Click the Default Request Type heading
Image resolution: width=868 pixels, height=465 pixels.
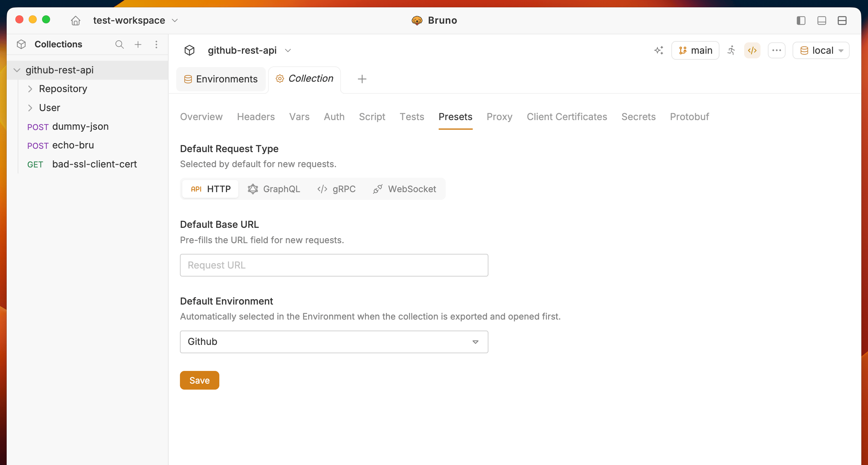[x=229, y=149]
